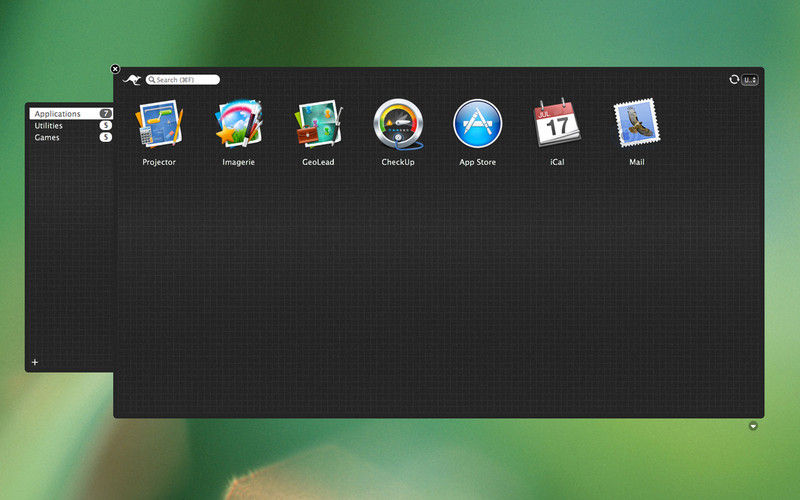Click the Search field
This screenshot has width=800, height=500.
183,80
